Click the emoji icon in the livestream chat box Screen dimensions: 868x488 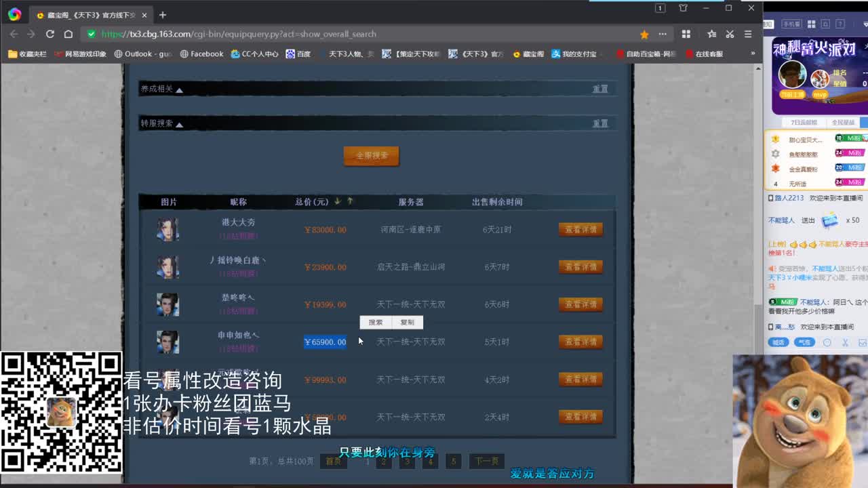coord(826,342)
